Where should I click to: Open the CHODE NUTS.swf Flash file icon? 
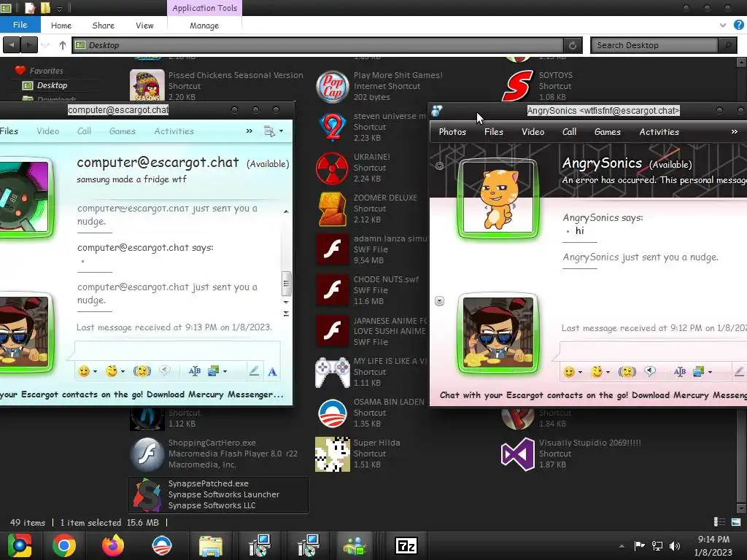pos(332,290)
